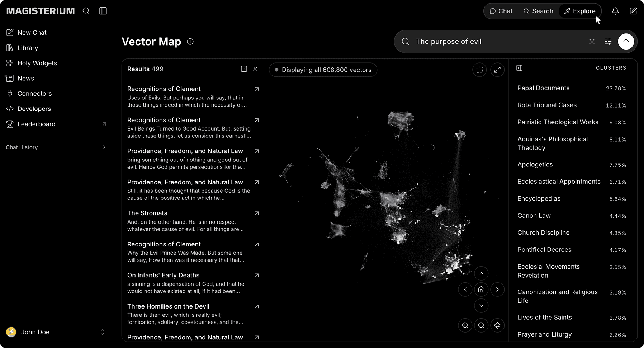Expand the vector map to fullscreen
644x348 pixels.
pyautogui.click(x=497, y=70)
